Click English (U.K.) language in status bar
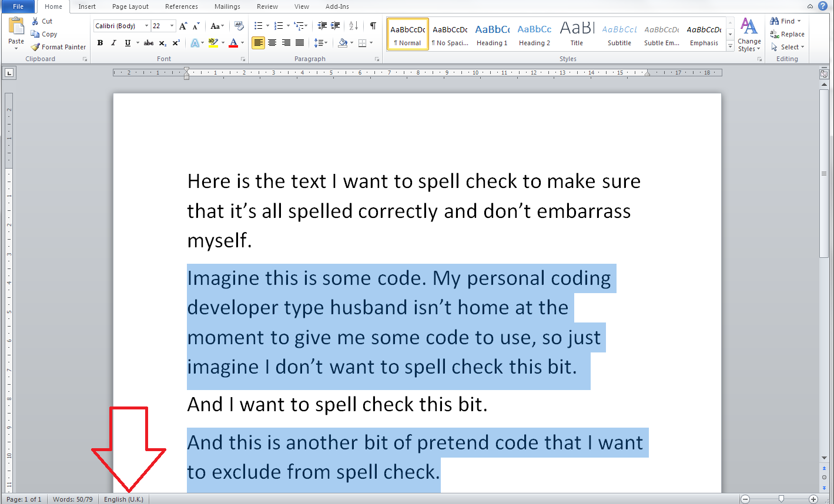 123,499
